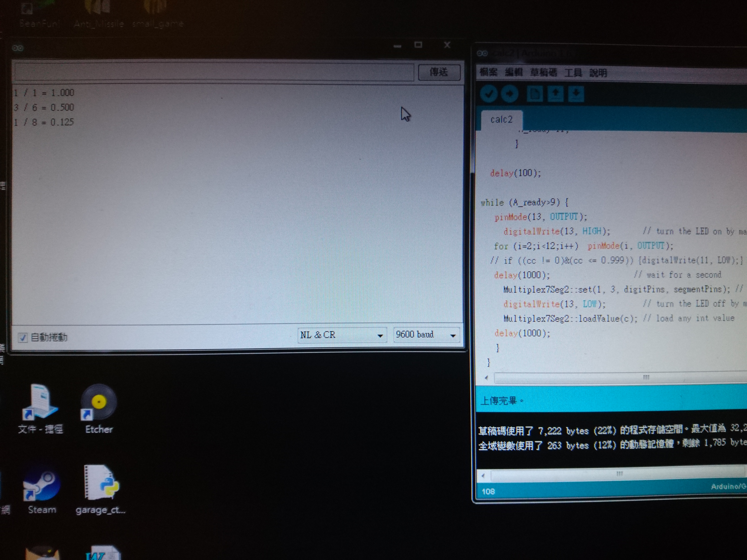747x560 pixels.
Task: Click the left scroll arrow of code editor
Action: (x=486, y=378)
